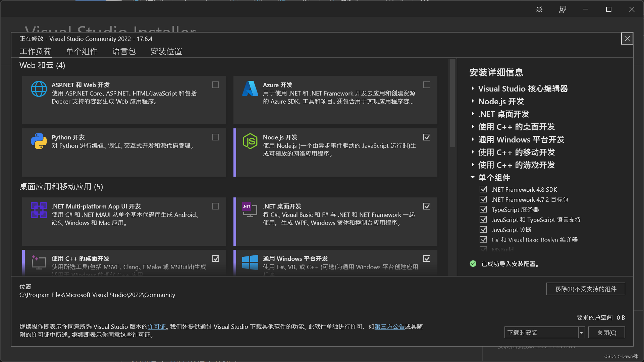Collapse the 单个组件 section
644x362 pixels.
(x=473, y=178)
